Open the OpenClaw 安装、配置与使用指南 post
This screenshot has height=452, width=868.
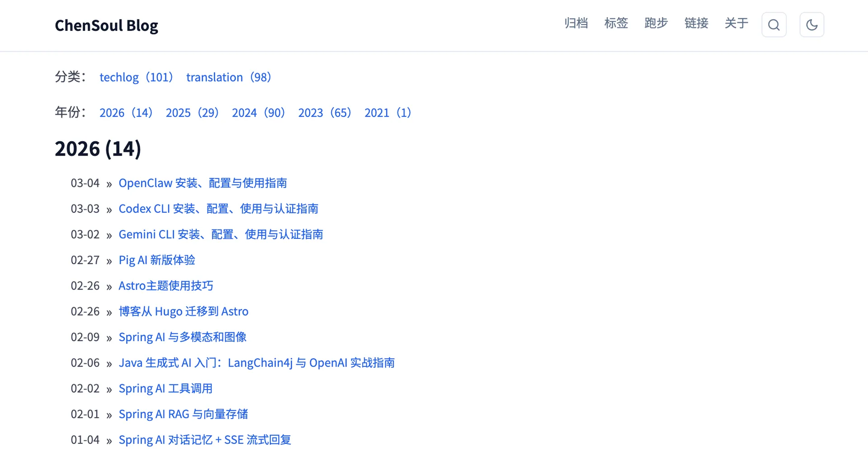203,183
